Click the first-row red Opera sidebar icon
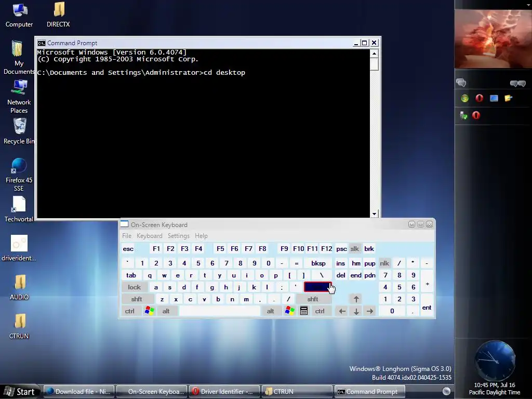The image size is (532, 399). coord(479,98)
